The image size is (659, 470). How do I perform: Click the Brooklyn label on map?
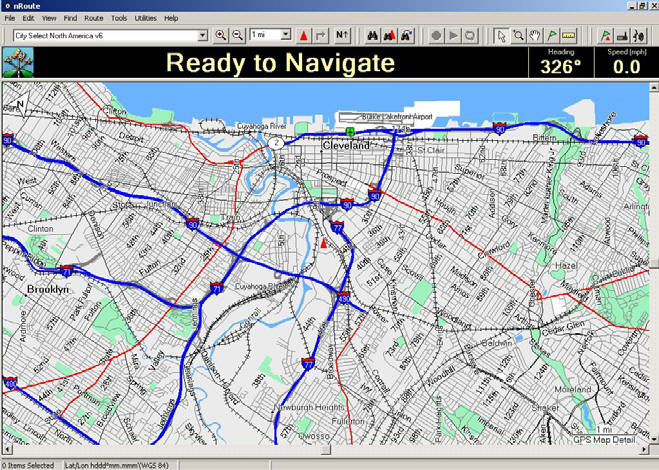[x=48, y=289]
